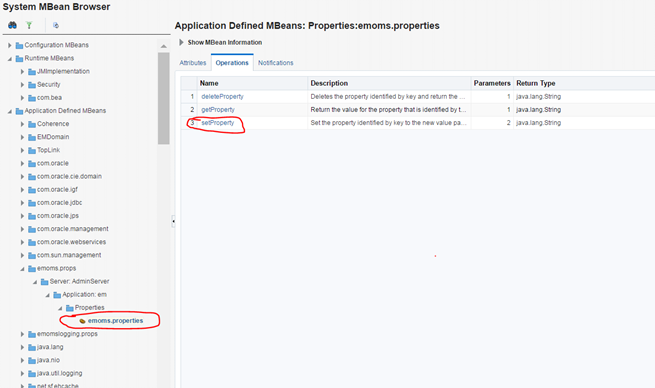Click the tree panel scrollbar thumb
The image size is (655, 388).
point(164,98)
